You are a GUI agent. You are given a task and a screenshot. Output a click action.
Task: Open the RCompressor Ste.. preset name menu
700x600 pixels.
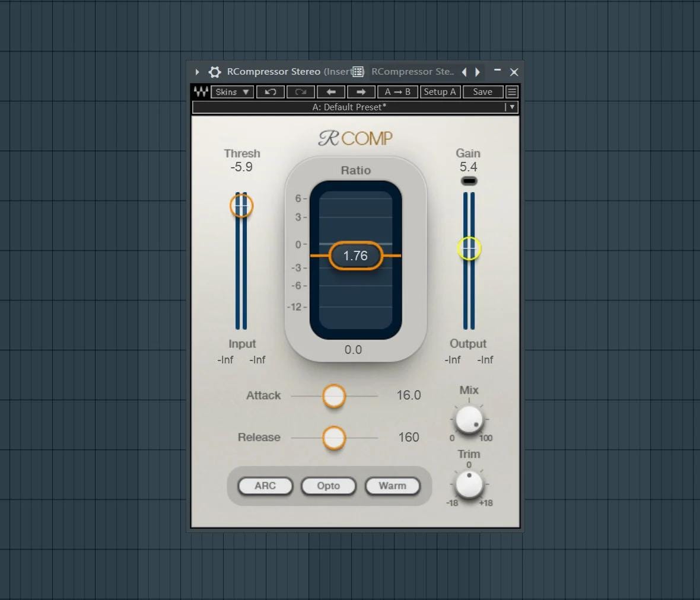[412, 72]
